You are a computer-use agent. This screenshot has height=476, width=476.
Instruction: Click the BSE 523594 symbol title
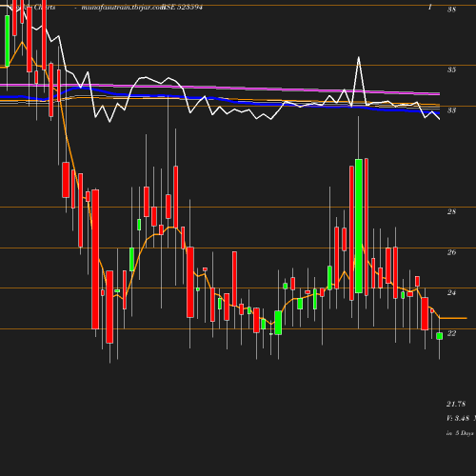[x=182, y=7]
